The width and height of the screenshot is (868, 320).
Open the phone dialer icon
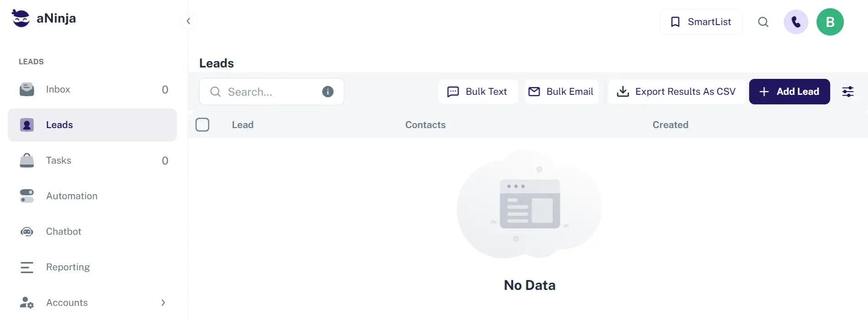(796, 22)
